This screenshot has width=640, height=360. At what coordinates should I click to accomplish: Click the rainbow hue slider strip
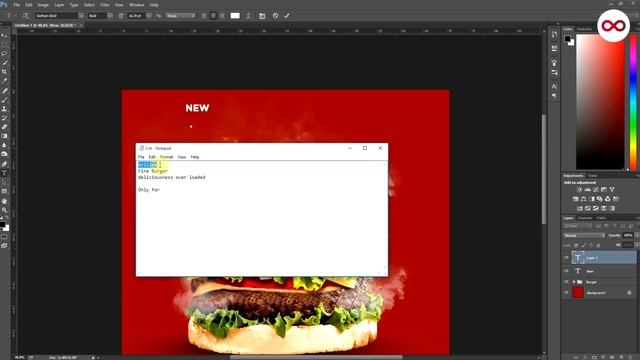pyautogui.click(x=633, y=102)
